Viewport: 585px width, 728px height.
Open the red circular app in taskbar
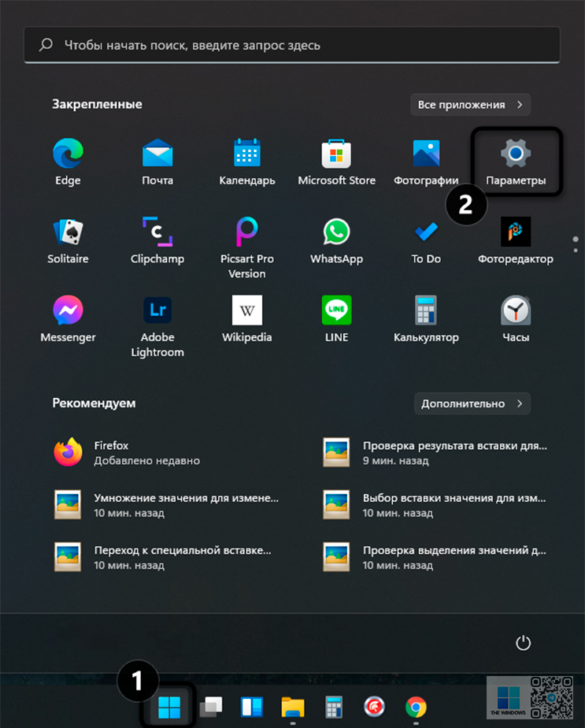coord(374,707)
